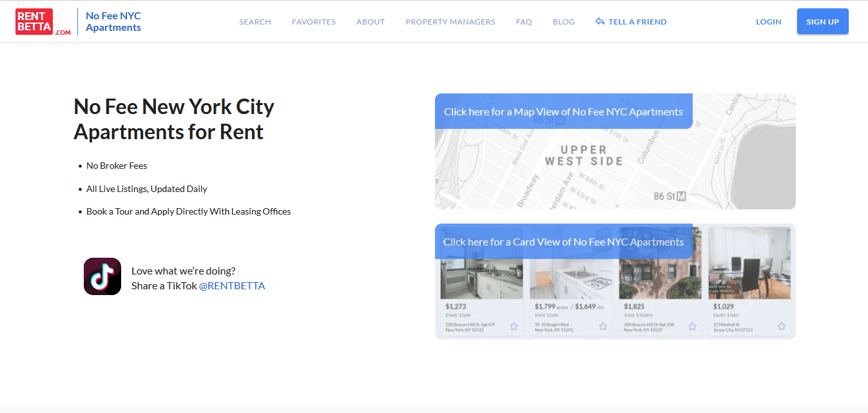
Task: Click the share arrow icon beside Tell a Friend
Action: click(600, 22)
